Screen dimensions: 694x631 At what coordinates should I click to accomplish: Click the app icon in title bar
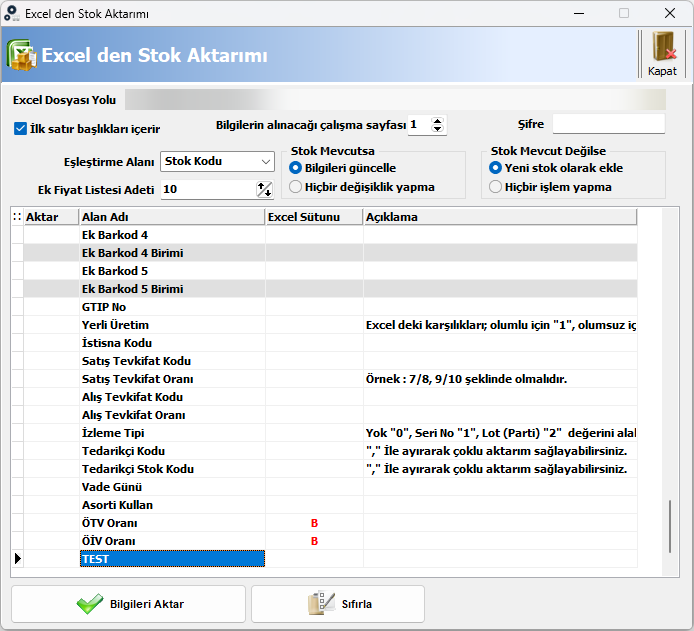[x=12, y=13]
